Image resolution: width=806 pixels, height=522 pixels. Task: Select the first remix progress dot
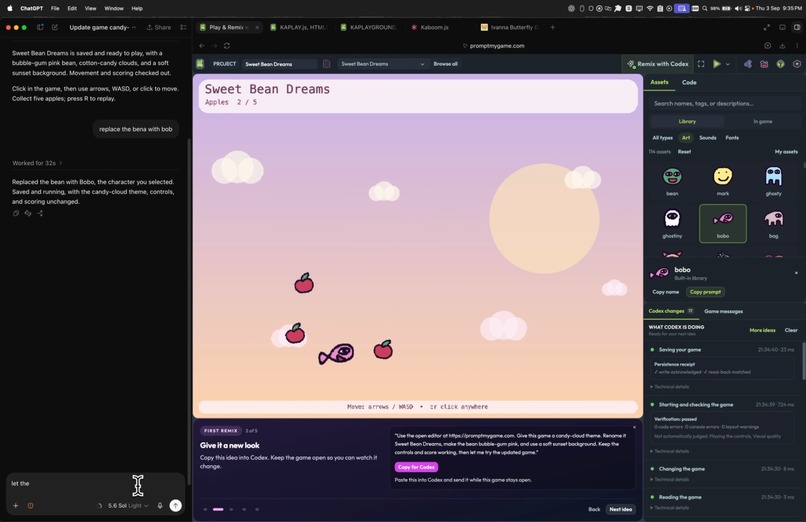205,510
